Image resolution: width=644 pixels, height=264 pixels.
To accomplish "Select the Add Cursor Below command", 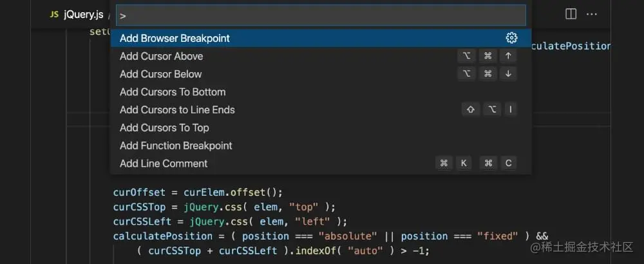I will click(160, 74).
